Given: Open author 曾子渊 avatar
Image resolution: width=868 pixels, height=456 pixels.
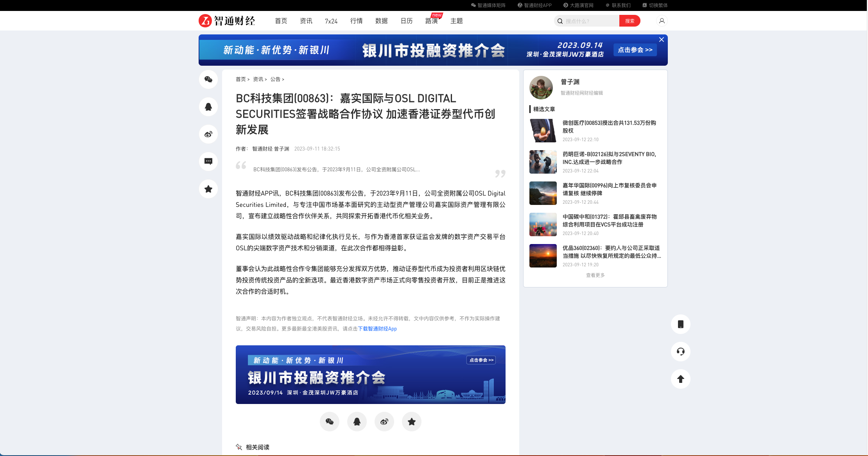Looking at the screenshot, I should (x=541, y=88).
